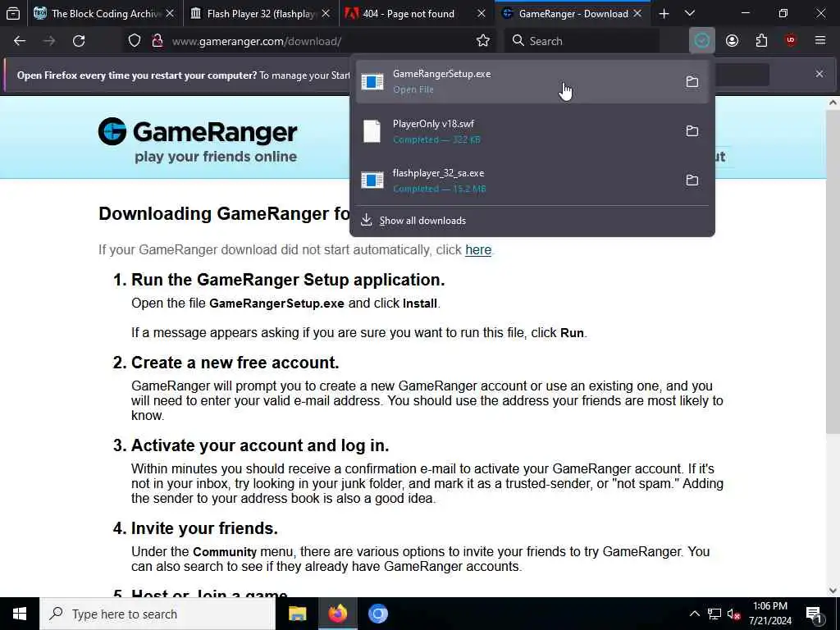The height and width of the screenshot is (630, 840).
Task: Dismiss the Open Firefox on restart notification
Action: [819, 74]
